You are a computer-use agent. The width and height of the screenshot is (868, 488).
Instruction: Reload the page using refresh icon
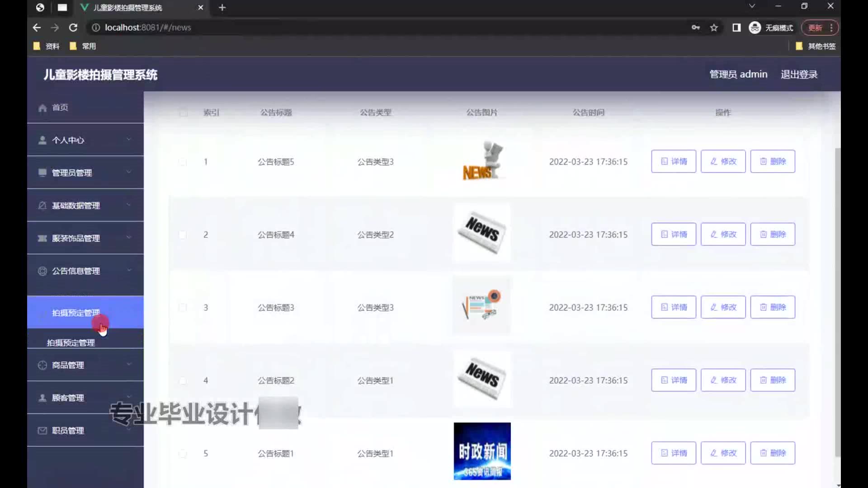(x=73, y=28)
